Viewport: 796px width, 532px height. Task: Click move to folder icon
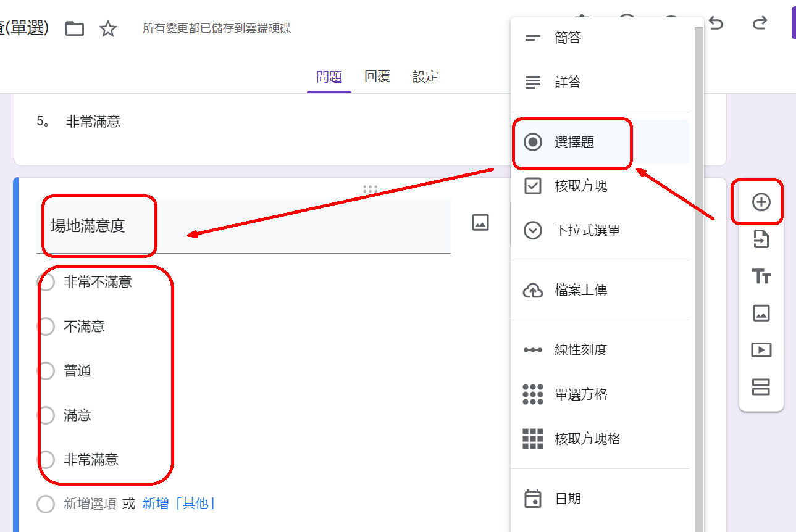(75, 28)
